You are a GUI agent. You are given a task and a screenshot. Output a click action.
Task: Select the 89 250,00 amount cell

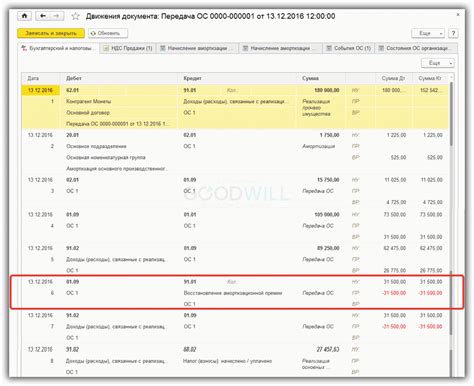[321, 248]
